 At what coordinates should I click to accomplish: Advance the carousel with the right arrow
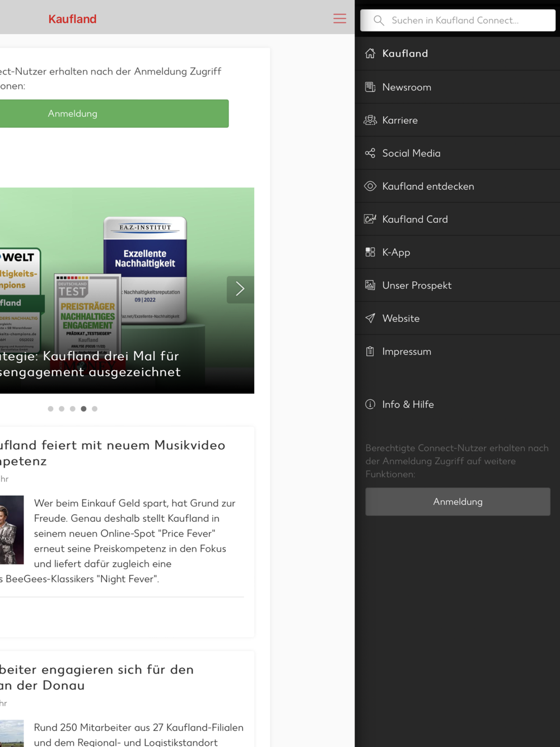pos(240,289)
